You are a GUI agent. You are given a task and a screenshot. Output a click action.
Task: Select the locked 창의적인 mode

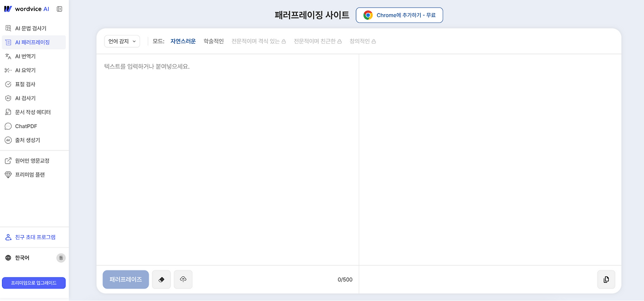click(x=363, y=41)
